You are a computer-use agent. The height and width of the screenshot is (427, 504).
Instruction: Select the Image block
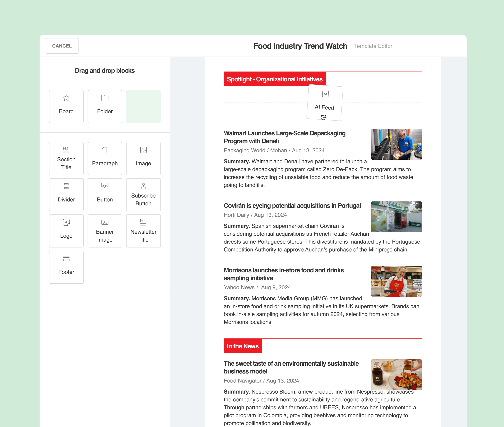[143, 158]
